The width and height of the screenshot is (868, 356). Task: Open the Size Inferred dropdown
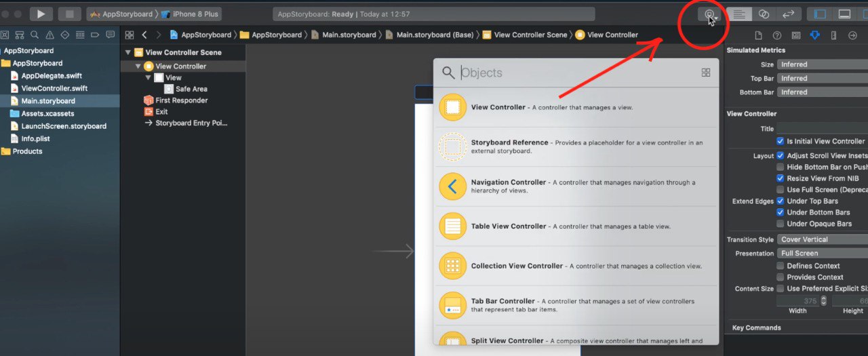click(x=822, y=64)
